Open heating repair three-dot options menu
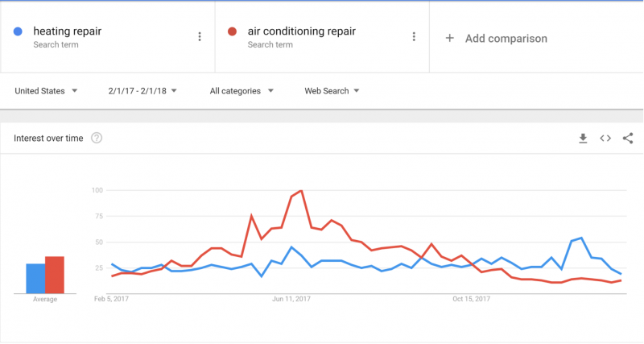644x344 pixels. (200, 36)
